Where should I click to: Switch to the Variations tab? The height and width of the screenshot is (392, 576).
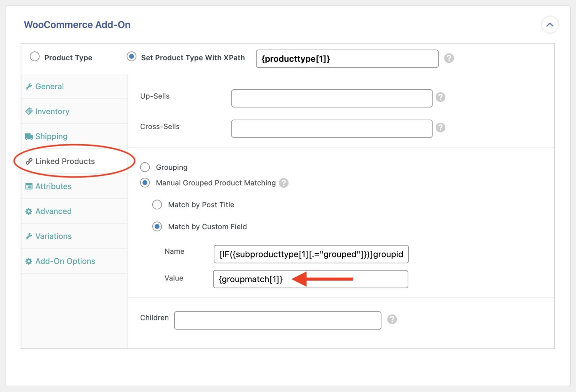click(53, 236)
